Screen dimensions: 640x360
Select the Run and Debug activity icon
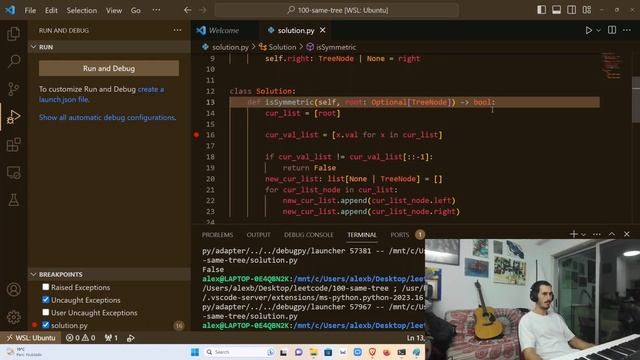13,117
